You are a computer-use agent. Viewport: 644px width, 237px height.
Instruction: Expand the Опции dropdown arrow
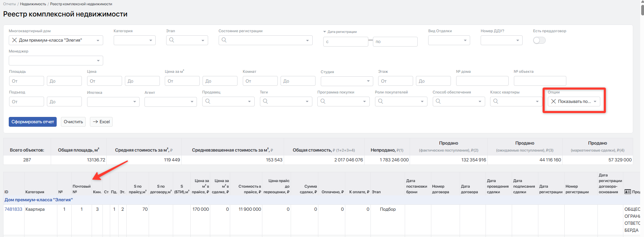coord(595,102)
